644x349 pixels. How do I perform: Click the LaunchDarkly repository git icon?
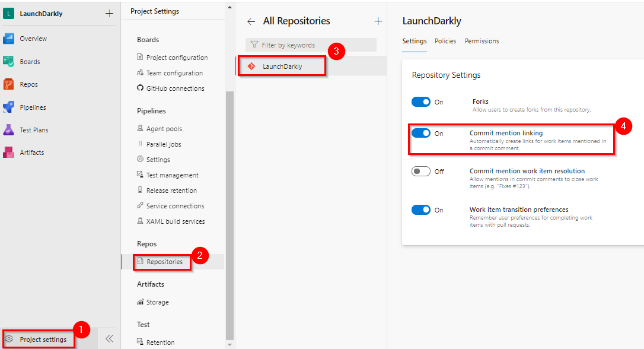point(251,66)
